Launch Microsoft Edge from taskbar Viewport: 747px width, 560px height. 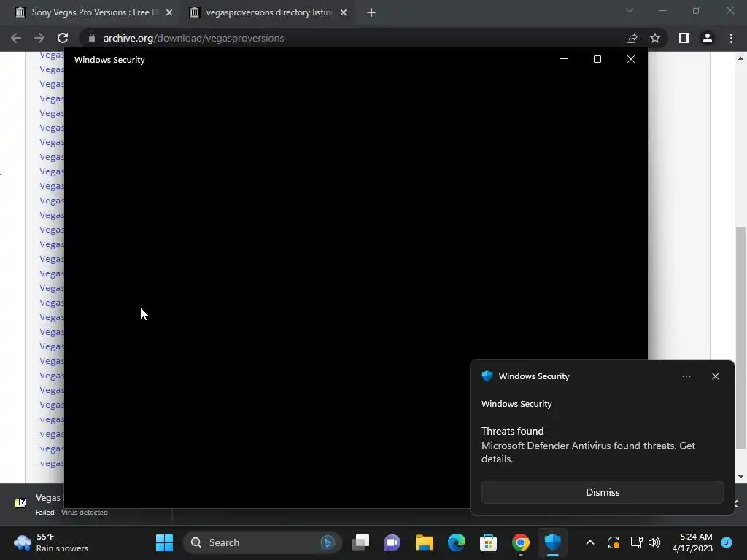point(457,542)
